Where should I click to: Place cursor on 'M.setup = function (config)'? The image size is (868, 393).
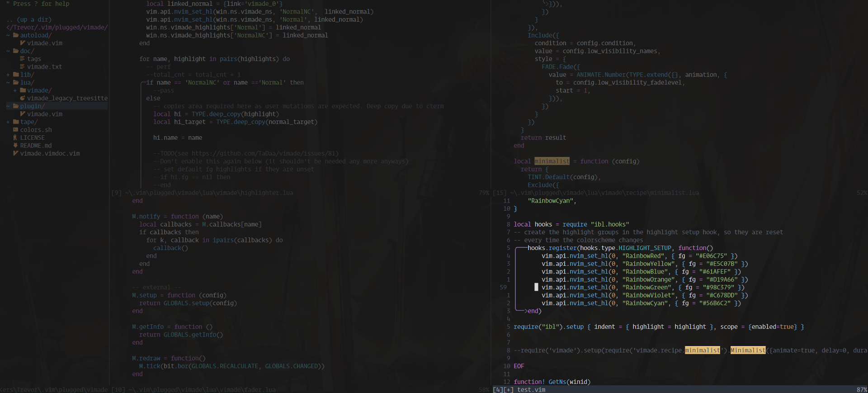point(179,295)
